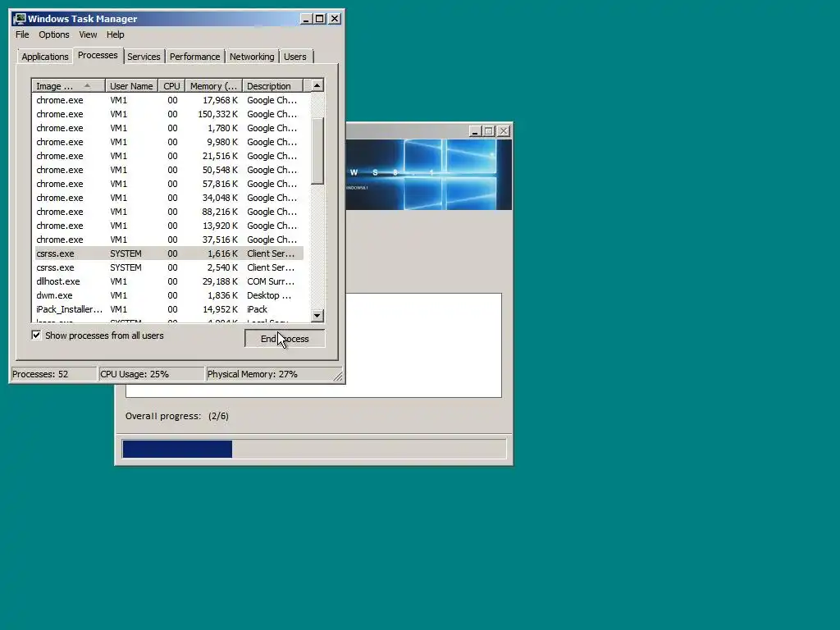Click the scroll up arrow in process list
840x630 pixels.
coord(317,85)
